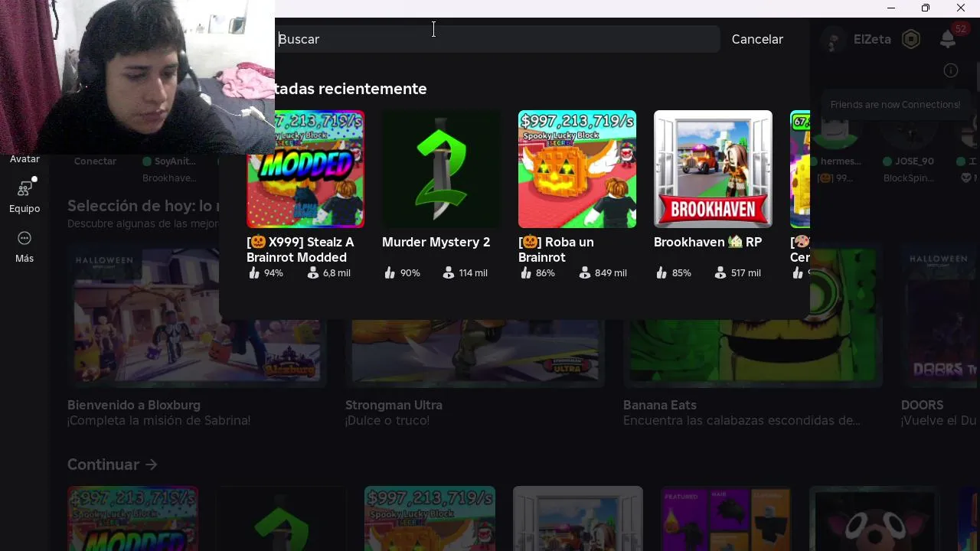This screenshot has width=980, height=551.
Task: Click the Brookhaven RP title text
Action: pyautogui.click(x=707, y=242)
